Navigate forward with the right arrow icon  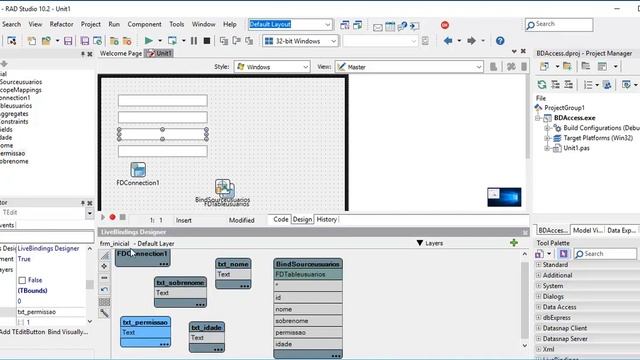pos(471,41)
